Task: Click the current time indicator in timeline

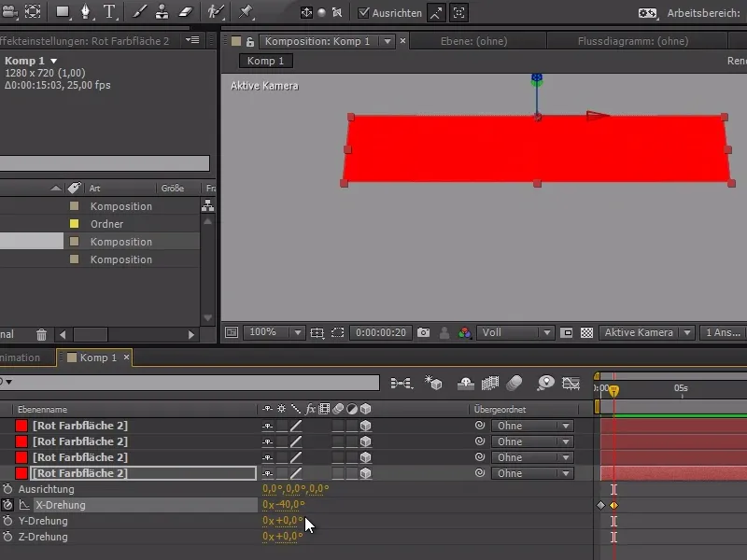Action: coord(614,390)
